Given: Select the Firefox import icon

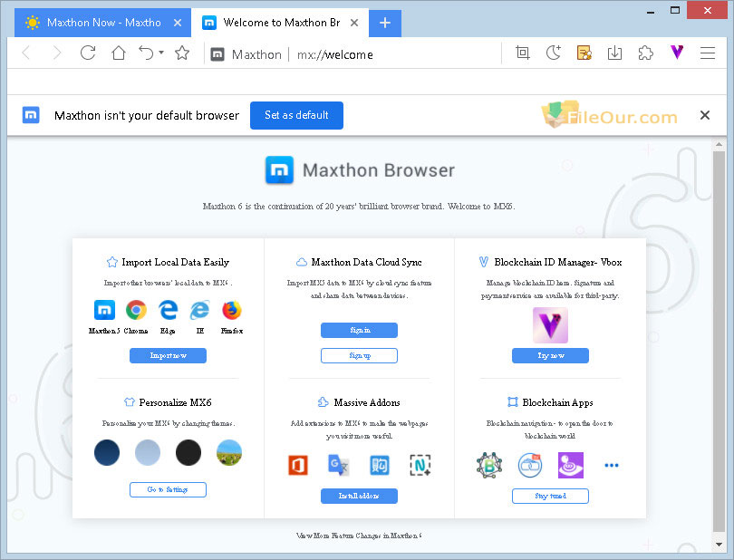Looking at the screenshot, I should (232, 310).
